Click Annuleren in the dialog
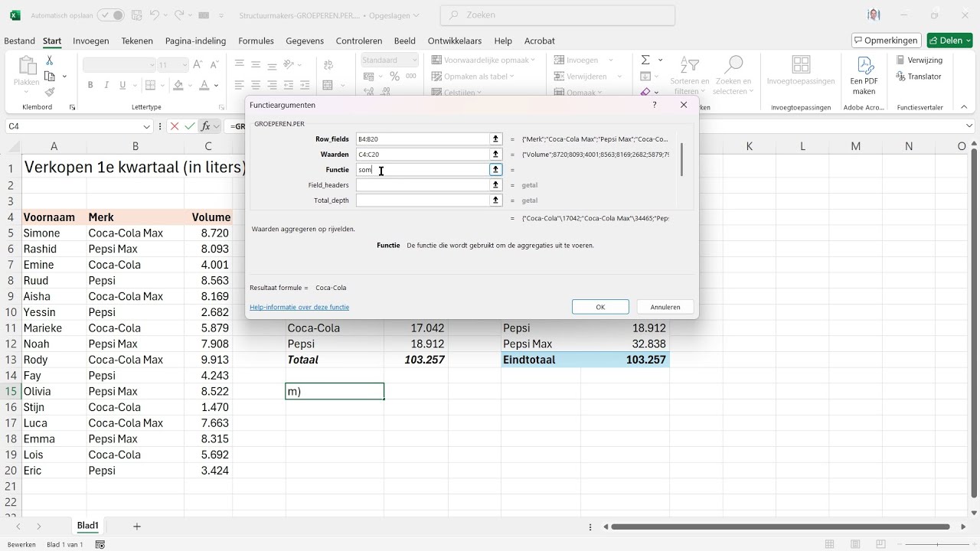The height and width of the screenshot is (551, 980). (665, 307)
